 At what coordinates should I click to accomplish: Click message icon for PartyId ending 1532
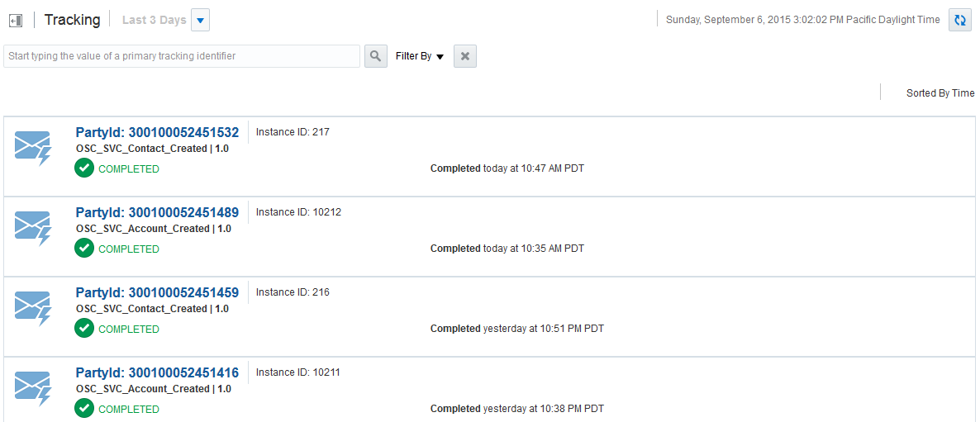(x=32, y=149)
